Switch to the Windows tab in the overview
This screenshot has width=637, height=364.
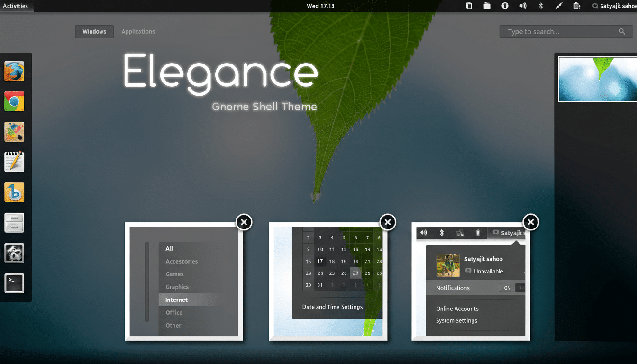94,31
